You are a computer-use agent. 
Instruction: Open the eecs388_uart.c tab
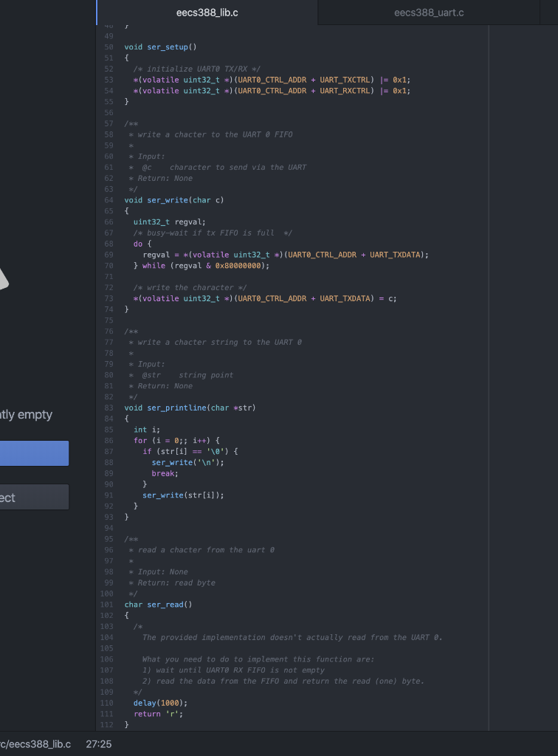click(429, 13)
